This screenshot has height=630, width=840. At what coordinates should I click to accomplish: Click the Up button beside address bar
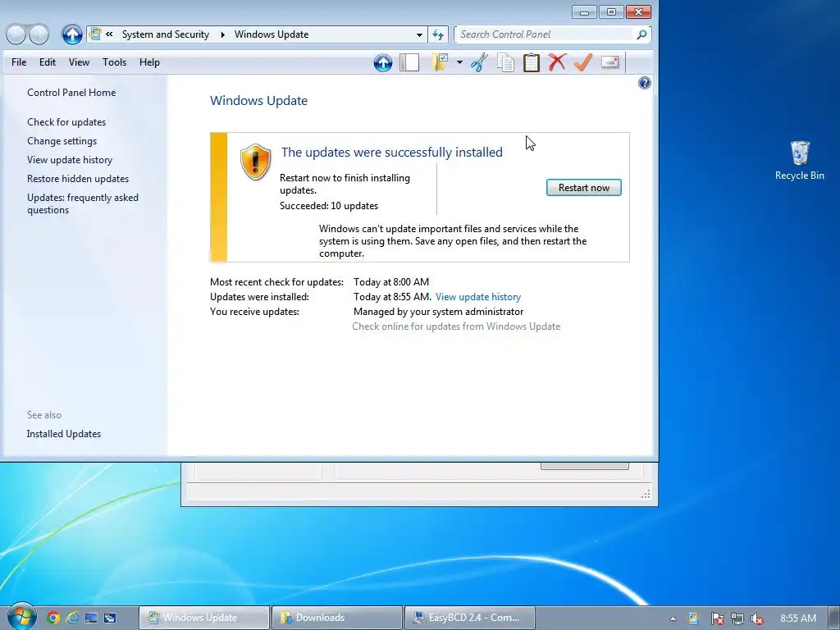click(x=72, y=34)
